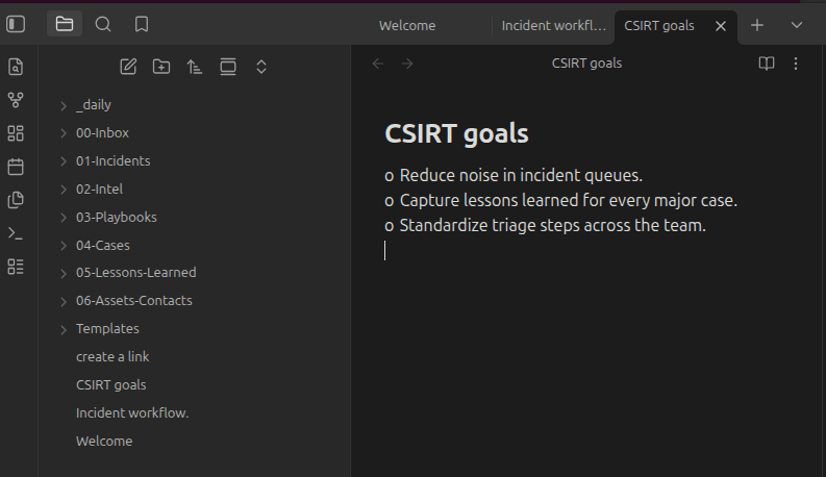Click the bottom list-style ribbon icon
826x477 pixels.
tap(16, 267)
